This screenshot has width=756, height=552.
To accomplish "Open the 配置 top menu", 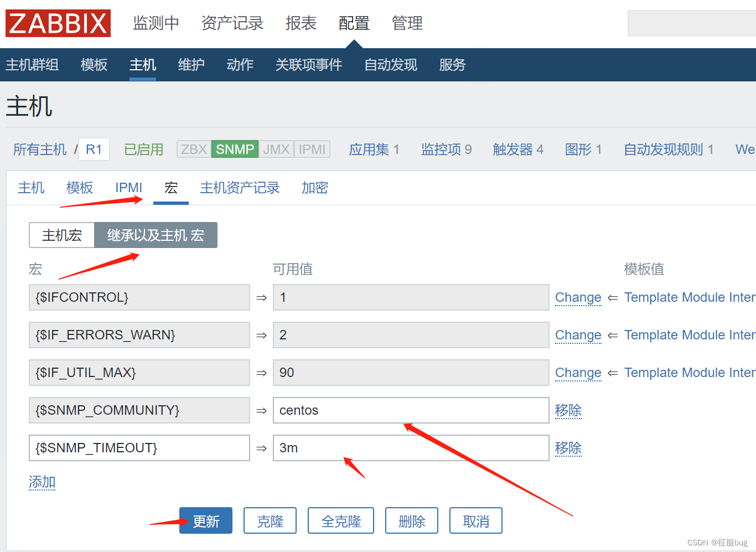I will click(354, 23).
